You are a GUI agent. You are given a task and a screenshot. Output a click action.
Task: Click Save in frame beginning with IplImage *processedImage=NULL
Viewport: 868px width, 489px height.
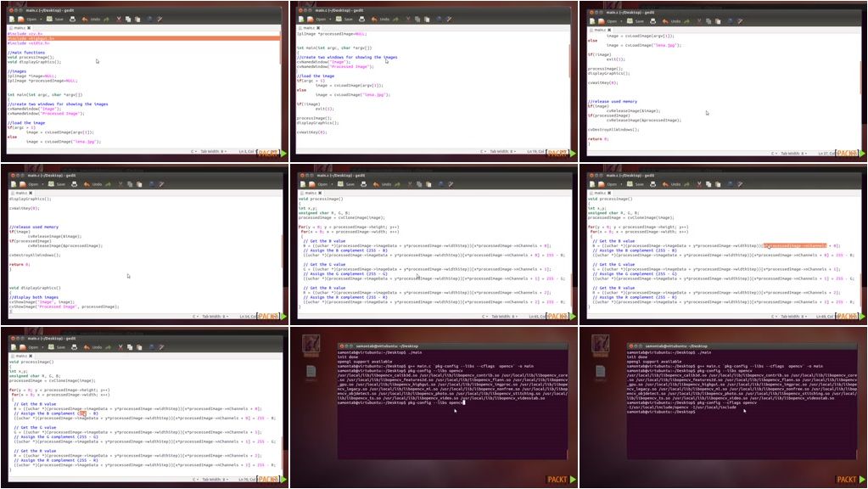coord(344,20)
